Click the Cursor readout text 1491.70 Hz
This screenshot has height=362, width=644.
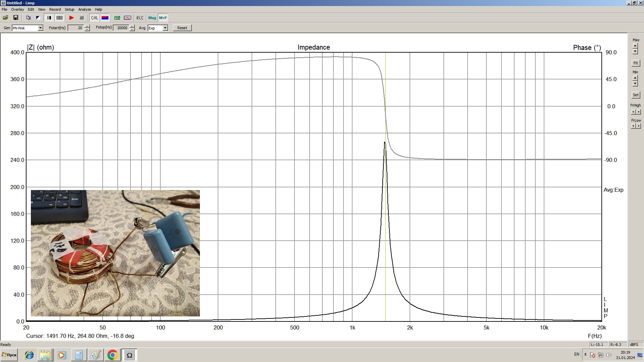(80, 336)
